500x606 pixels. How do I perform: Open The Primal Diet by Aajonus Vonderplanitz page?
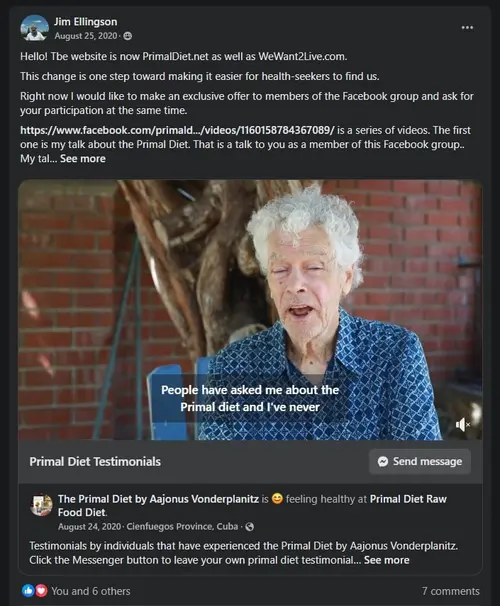coord(158,499)
